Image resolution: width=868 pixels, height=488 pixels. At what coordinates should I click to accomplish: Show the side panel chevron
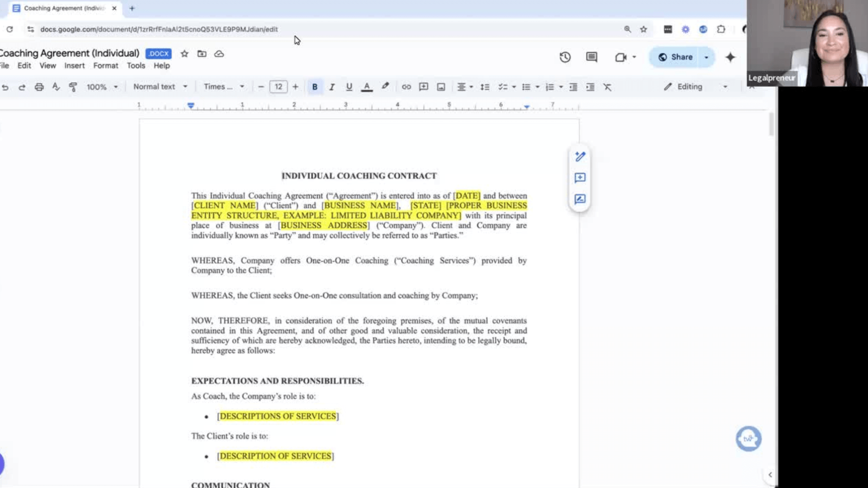(x=770, y=474)
